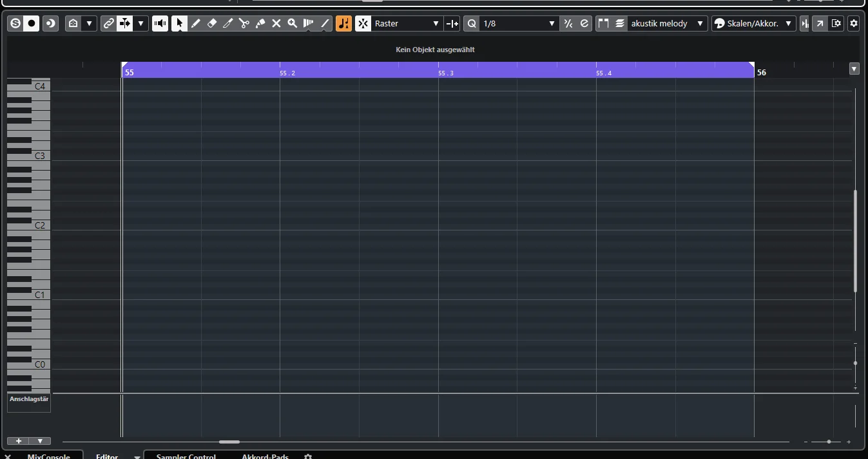Click position 55.3 in the ruler

point(446,73)
